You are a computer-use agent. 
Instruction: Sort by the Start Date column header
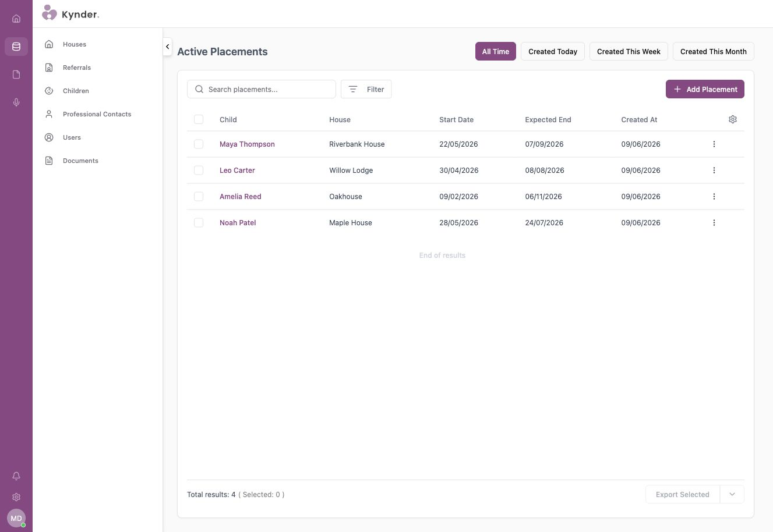(456, 119)
